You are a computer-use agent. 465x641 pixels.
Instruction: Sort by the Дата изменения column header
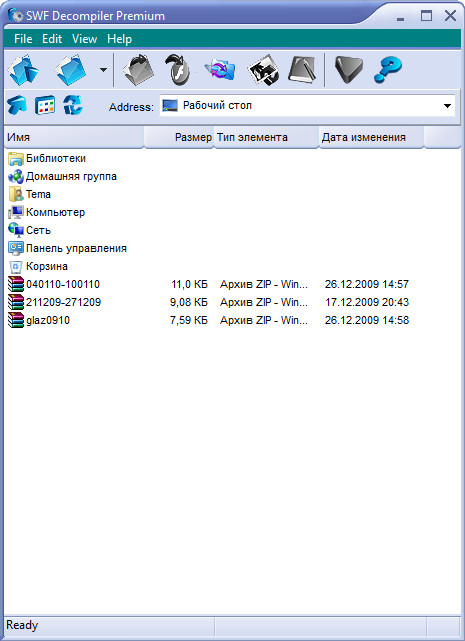[371, 137]
